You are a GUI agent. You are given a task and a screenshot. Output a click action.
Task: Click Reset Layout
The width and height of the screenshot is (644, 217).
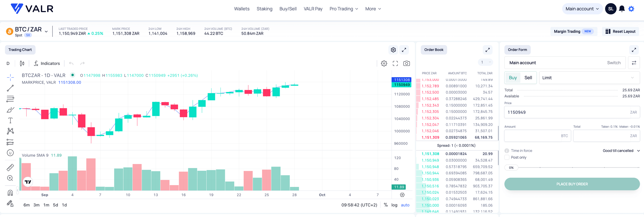point(620,31)
